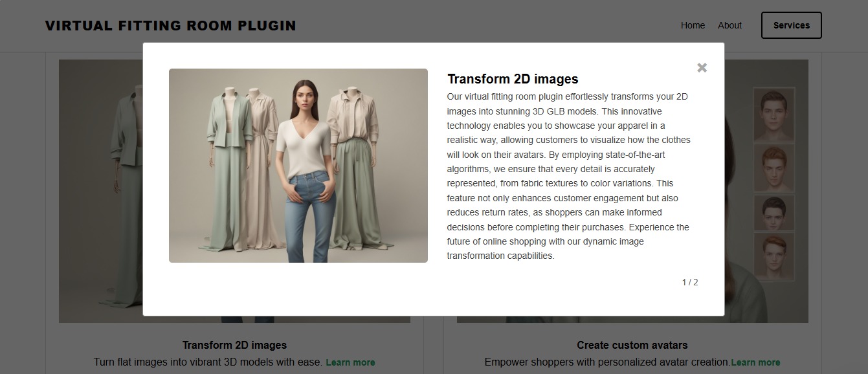Viewport: 868px width, 374px height.
Task: Click 'Turn flat images into vibrant 3D models' text
Action: [208, 362]
